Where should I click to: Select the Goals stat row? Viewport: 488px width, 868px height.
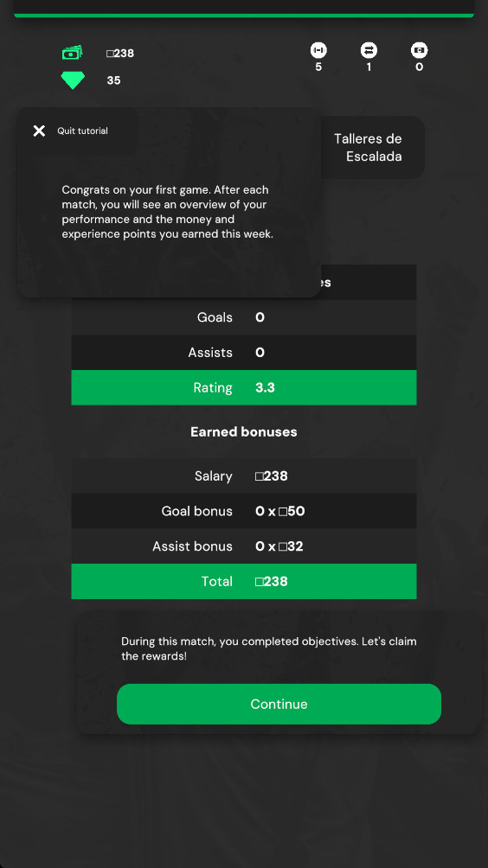coord(244,317)
